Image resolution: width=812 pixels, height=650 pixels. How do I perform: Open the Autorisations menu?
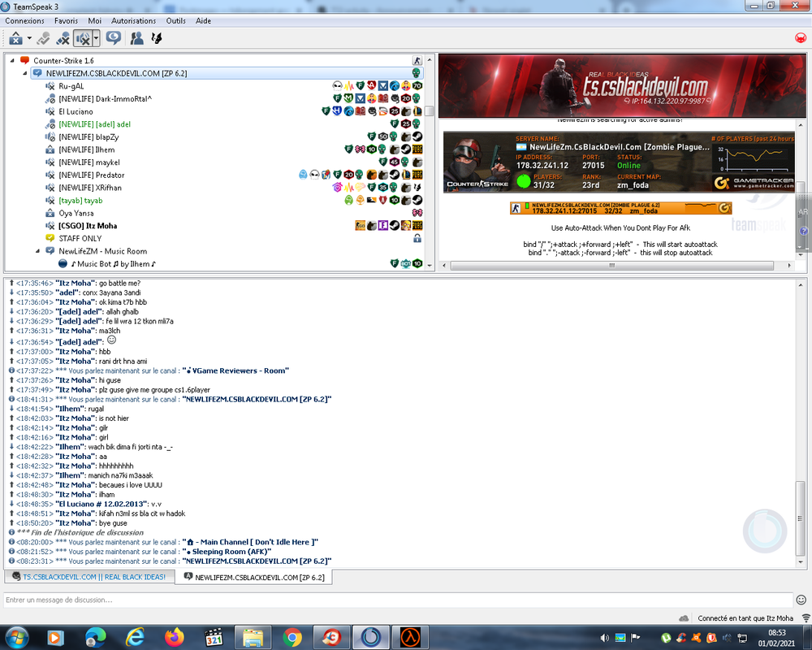pyautogui.click(x=133, y=21)
